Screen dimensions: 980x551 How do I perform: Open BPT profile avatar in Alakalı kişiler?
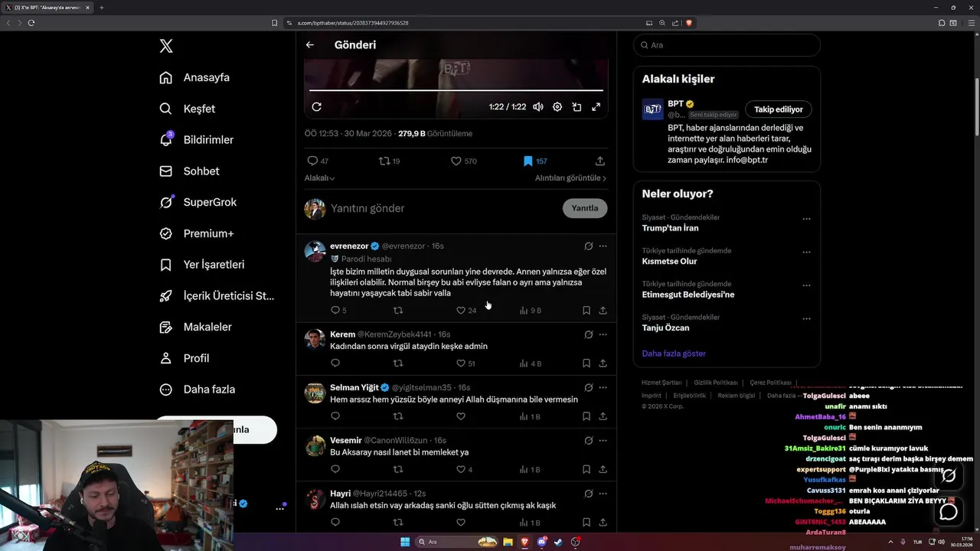click(652, 109)
